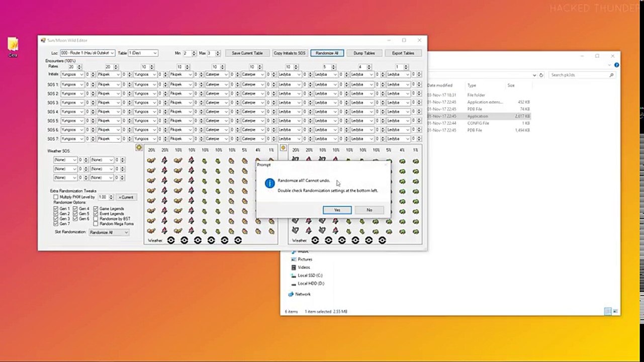Open the SOS 5 Ledyba dropdown under rate 5
The width and height of the screenshot is (644, 362).
coord(326,121)
